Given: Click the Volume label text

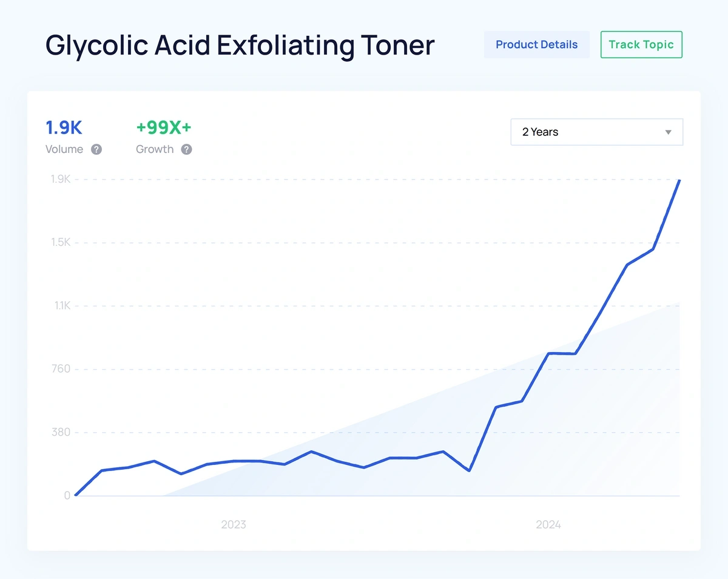Looking at the screenshot, I should tap(64, 149).
